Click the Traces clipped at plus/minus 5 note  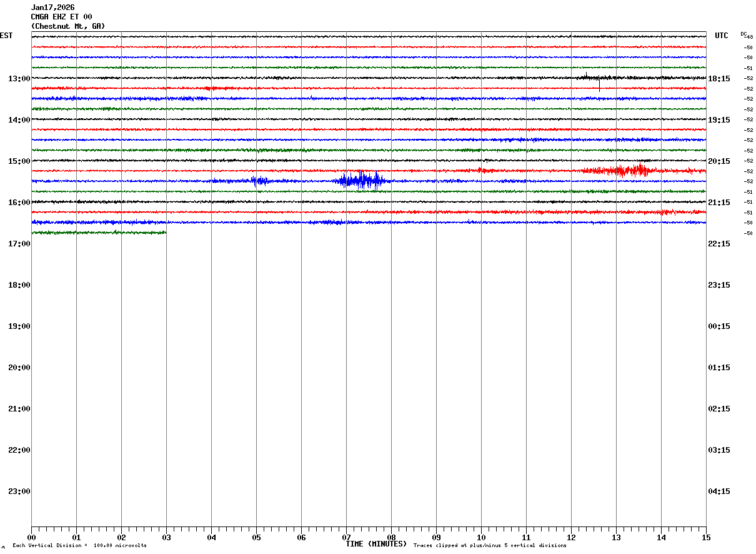coord(490,546)
